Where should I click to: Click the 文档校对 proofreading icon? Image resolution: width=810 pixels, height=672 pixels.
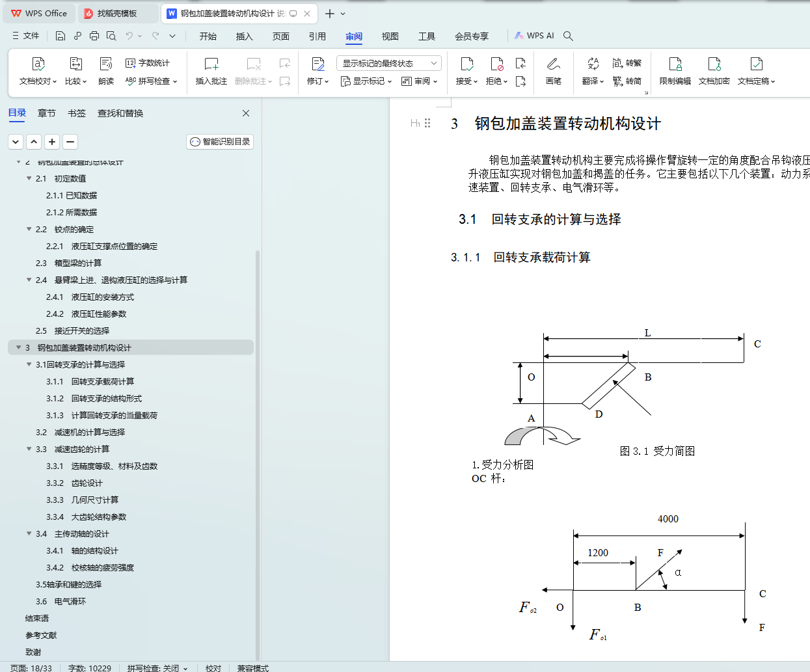(x=38, y=64)
